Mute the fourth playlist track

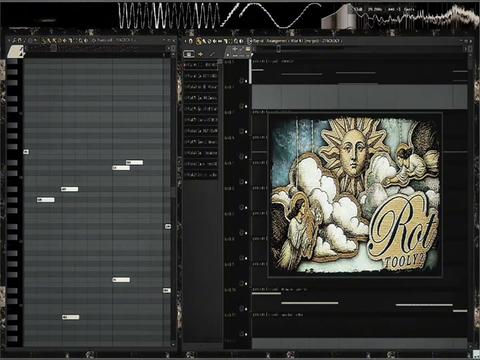click(x=246, y=157)
